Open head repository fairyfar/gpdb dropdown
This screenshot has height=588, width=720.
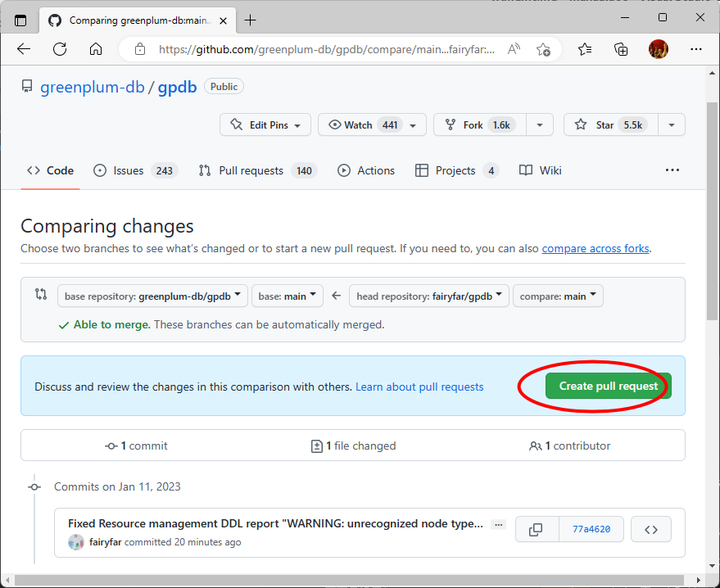[429, 296]
